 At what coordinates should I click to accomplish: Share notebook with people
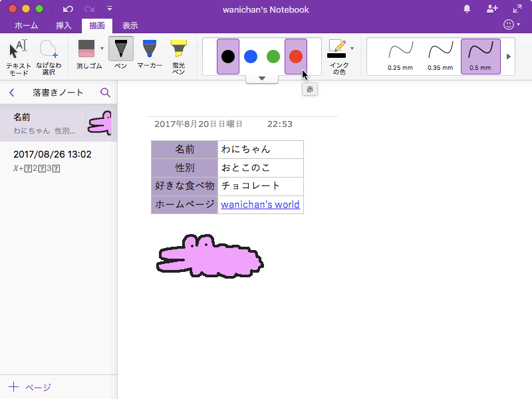coord(492,9)
